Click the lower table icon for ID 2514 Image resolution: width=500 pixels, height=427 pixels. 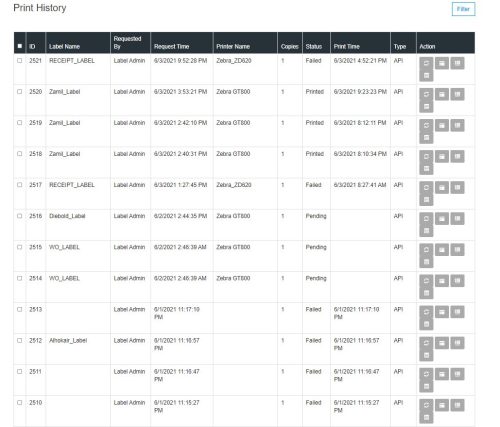426,293
